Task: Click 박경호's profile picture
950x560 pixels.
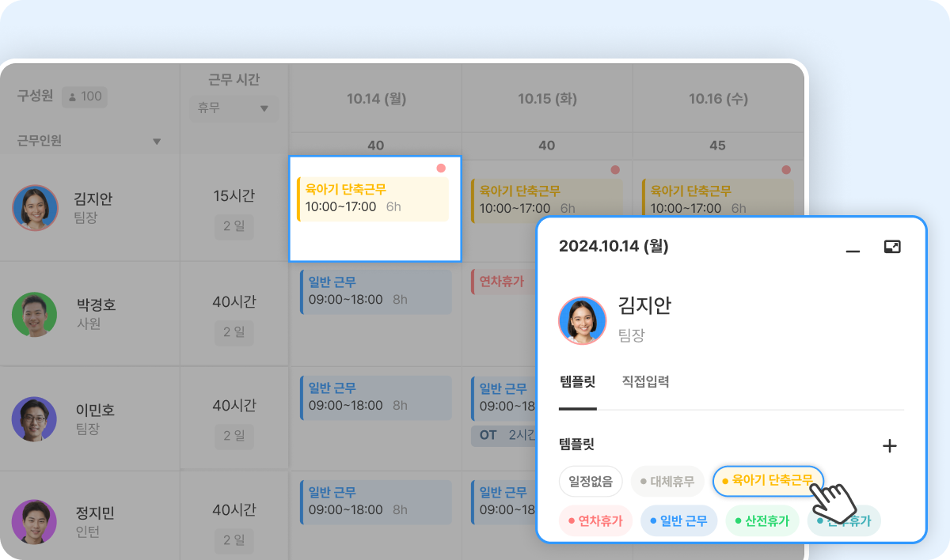Action: point(35,314)
